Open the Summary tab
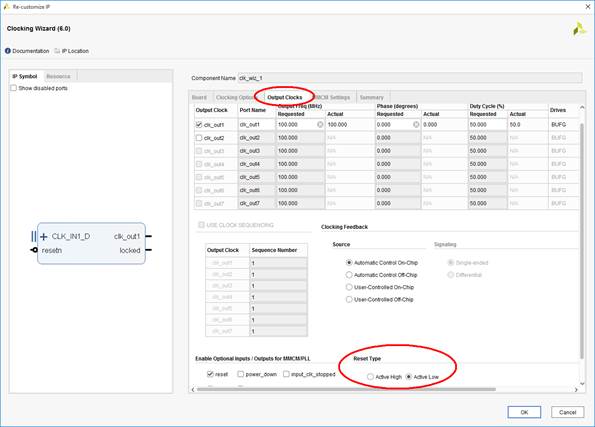The height and width of the screenshot is (427, 595). pyautogui.click(x=371, y=98)
